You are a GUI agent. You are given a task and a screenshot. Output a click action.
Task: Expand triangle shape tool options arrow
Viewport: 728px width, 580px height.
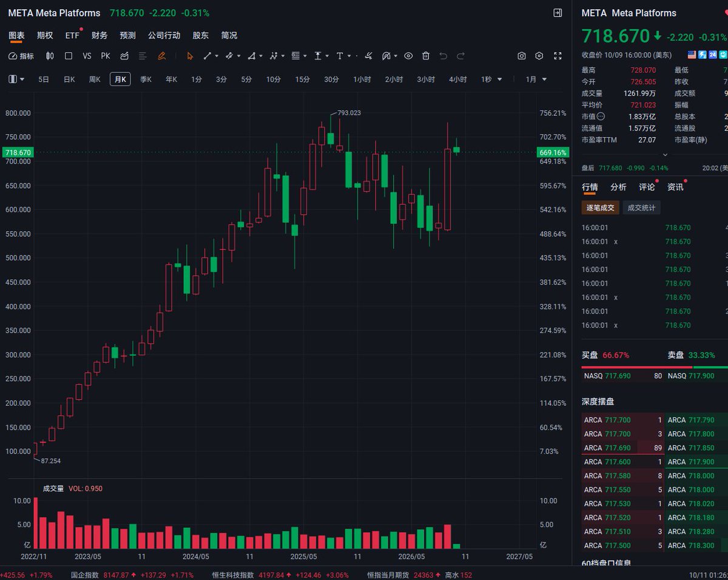[260, 56]
